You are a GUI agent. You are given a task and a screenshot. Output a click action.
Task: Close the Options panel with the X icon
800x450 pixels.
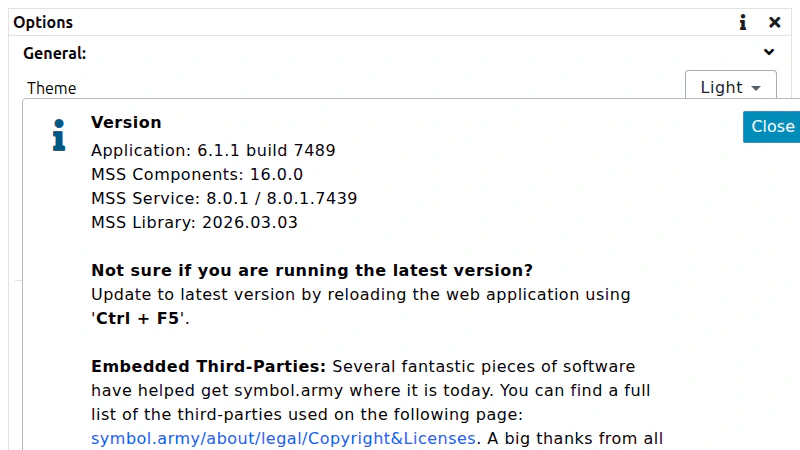(x=774, y=22)
